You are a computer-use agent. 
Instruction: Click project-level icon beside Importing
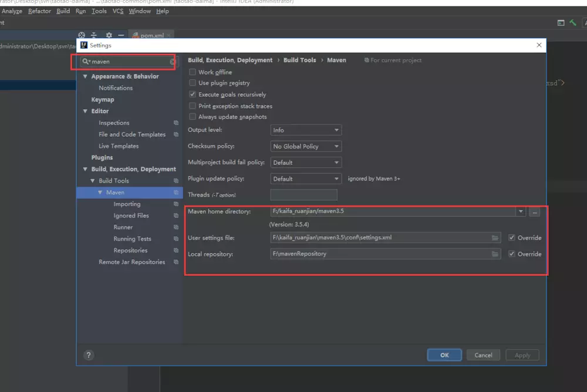click(176, 204)
